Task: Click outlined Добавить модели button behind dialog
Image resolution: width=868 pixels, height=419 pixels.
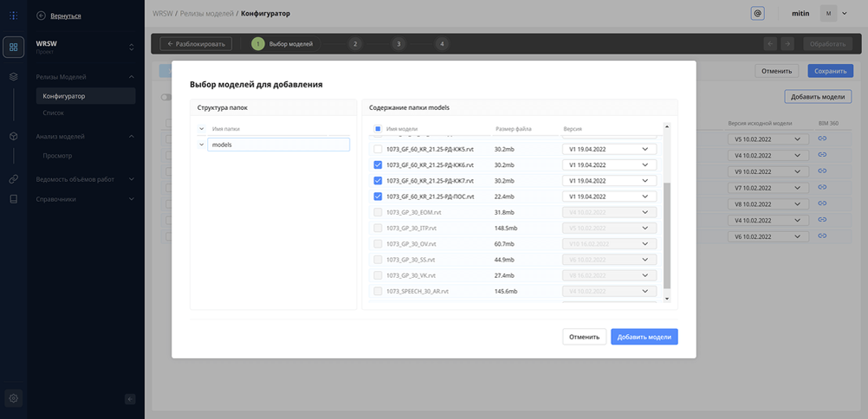Action: click(818, 96)
